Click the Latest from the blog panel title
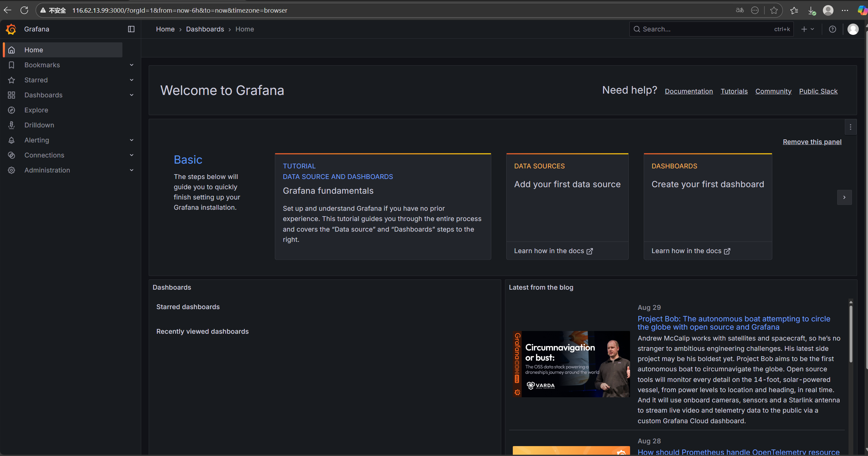The height and width of the screenshot is (456, 868). pyautogui.click(x=541, y=288)
